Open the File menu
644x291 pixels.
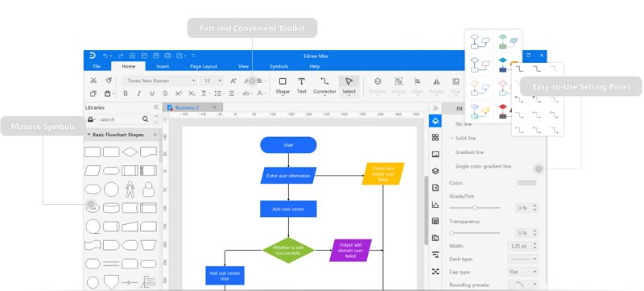coord(97,66)
